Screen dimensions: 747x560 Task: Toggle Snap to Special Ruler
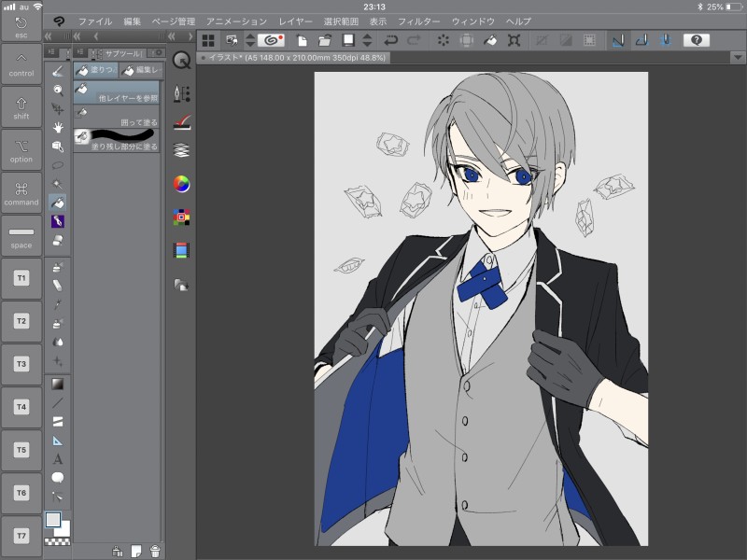point(641,40)
